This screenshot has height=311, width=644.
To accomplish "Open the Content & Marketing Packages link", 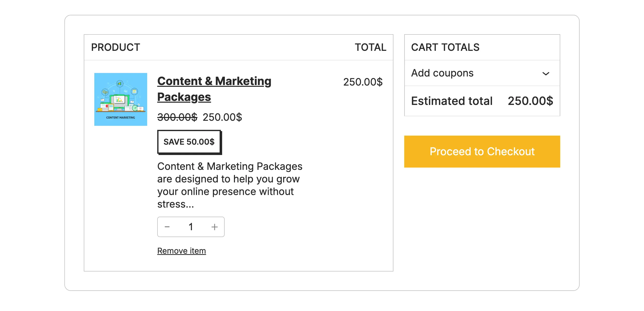I will [214, 81].
